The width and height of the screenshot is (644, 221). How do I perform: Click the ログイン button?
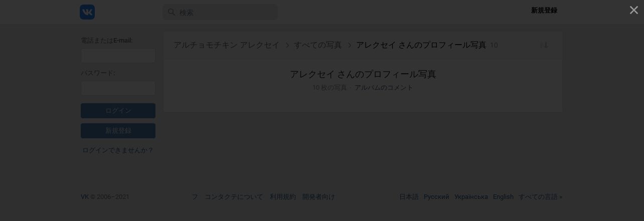118,111
